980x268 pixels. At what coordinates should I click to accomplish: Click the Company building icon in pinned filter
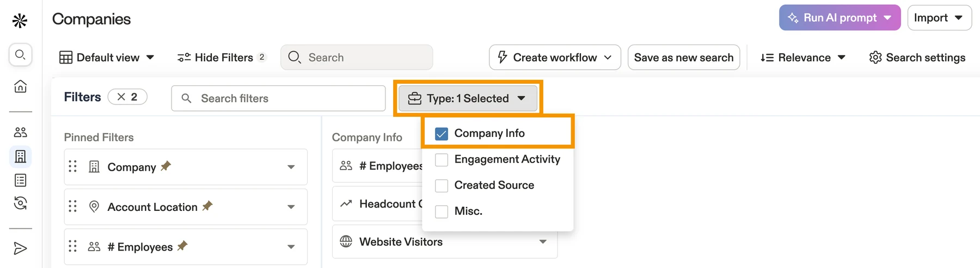pyautogui.click(x=94, y=166)
